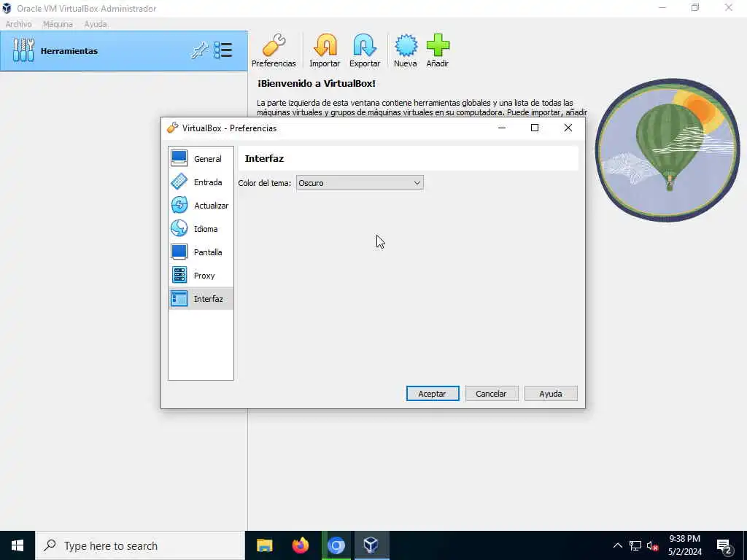Click the Ayuda button in preferences dialog
The image size is (747, 560).
(551, 393)
